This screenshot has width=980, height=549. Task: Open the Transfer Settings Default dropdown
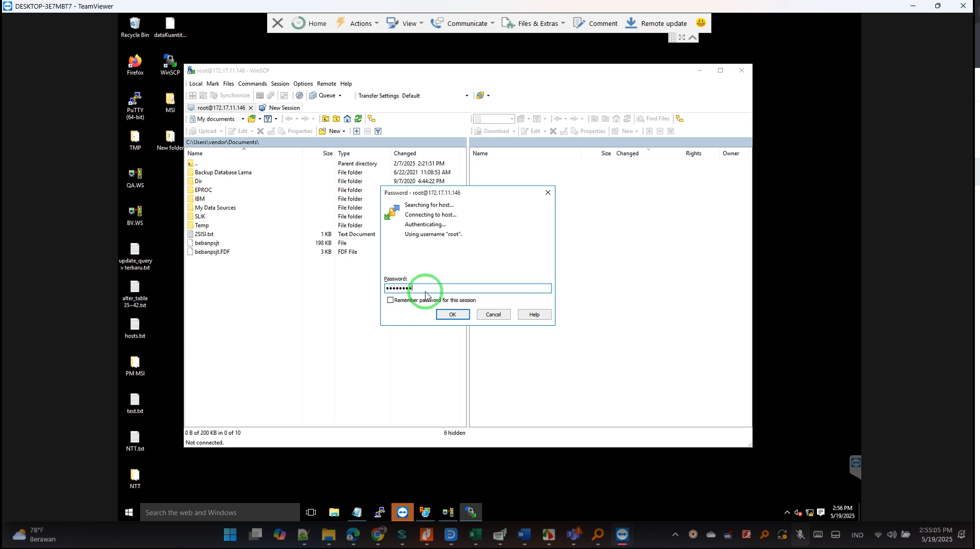point(467,95)
